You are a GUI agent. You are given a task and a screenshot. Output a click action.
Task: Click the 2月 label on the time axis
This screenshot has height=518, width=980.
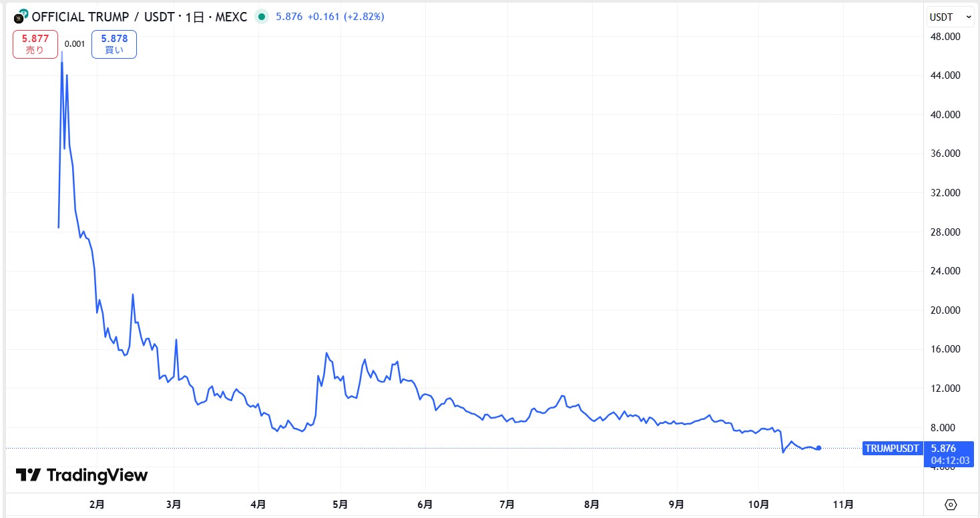point(97,504)
